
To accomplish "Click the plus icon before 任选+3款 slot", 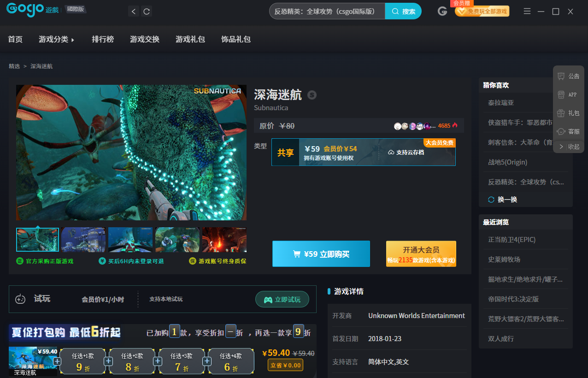I will [x=158, y=361].
